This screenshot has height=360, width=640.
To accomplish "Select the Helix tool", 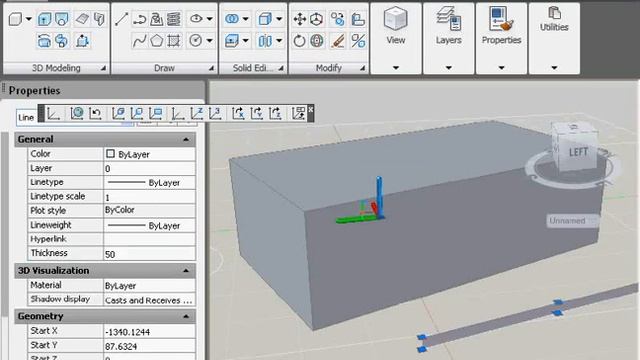I will (x=174, y=19).
